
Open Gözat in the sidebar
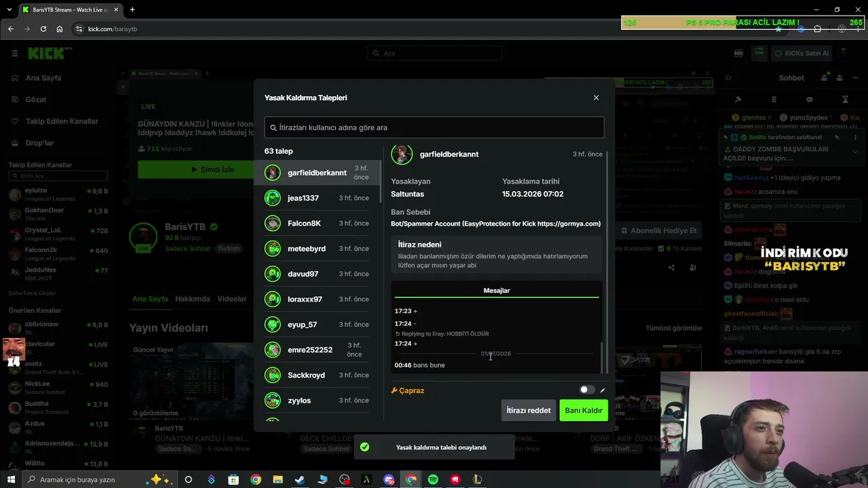(x=36, y=100)
